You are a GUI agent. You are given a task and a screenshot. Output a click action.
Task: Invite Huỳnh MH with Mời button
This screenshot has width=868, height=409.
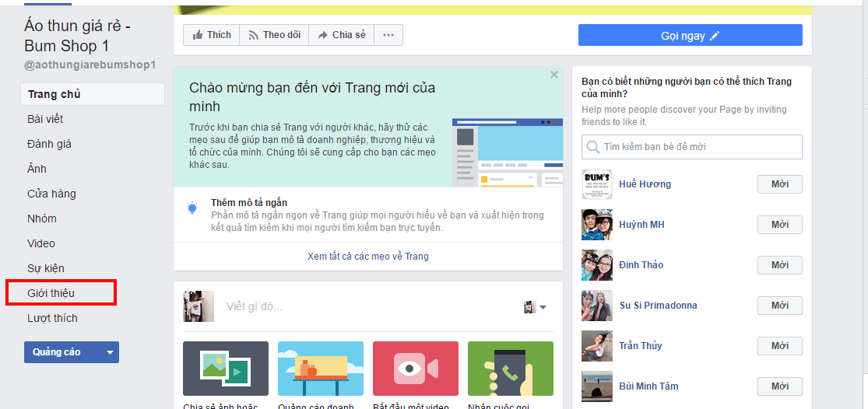[779, 225]
